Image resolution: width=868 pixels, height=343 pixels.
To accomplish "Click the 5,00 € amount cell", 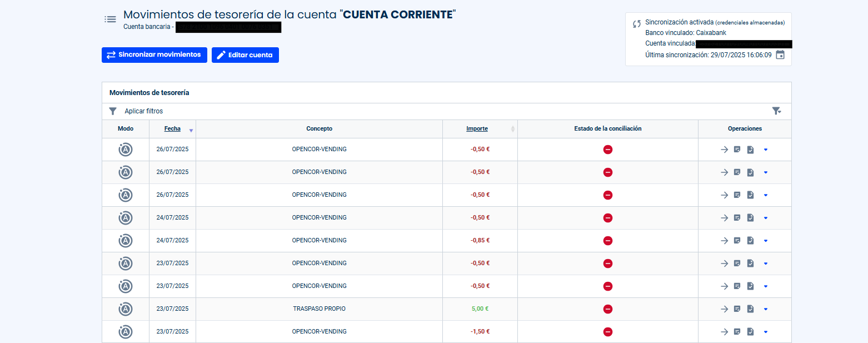I will pos(480,309).
